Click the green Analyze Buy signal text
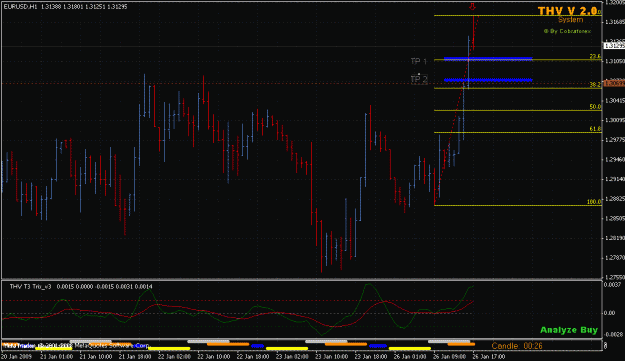 [569, 330]
